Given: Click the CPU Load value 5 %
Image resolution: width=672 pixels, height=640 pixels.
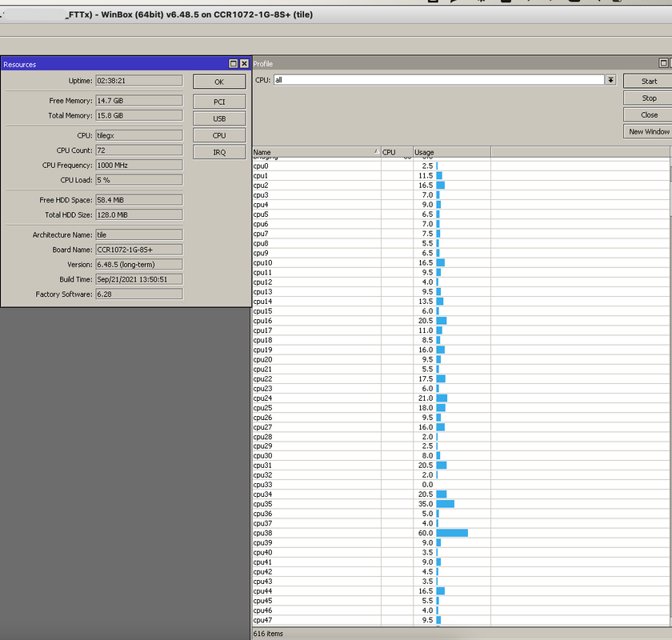Looking at the screenshot, I should [x=139, y=180].
